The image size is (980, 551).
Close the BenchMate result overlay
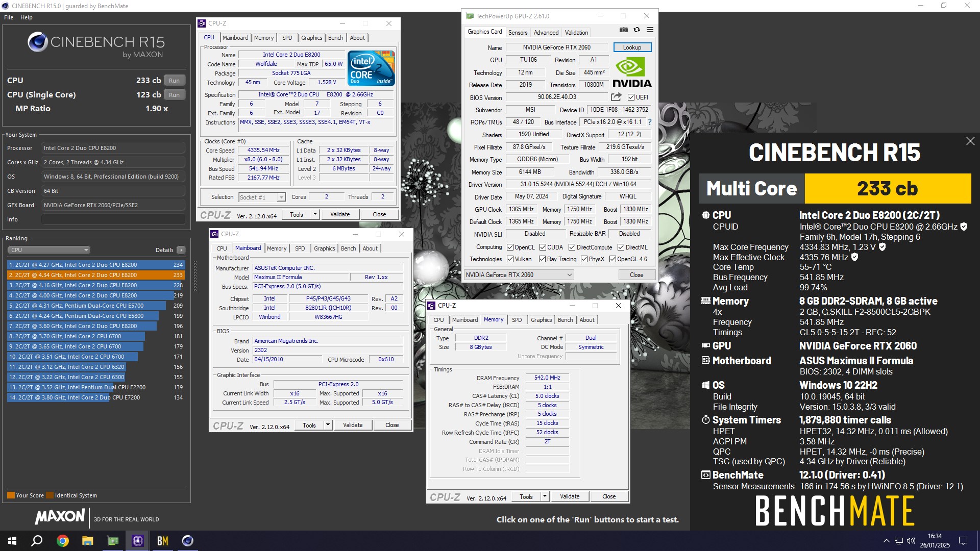[x=970, y=141]
